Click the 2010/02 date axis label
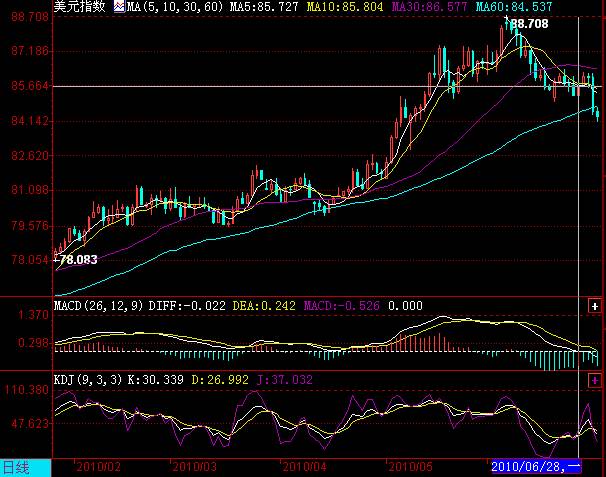This screenshot has width=606, height=477. coord(99,467)
